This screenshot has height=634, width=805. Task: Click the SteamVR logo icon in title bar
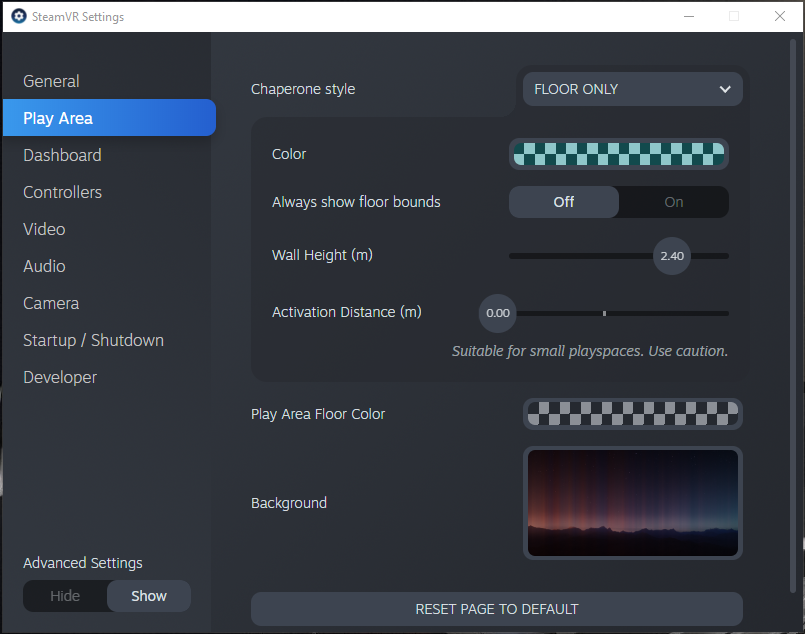[x=18, y=16]
